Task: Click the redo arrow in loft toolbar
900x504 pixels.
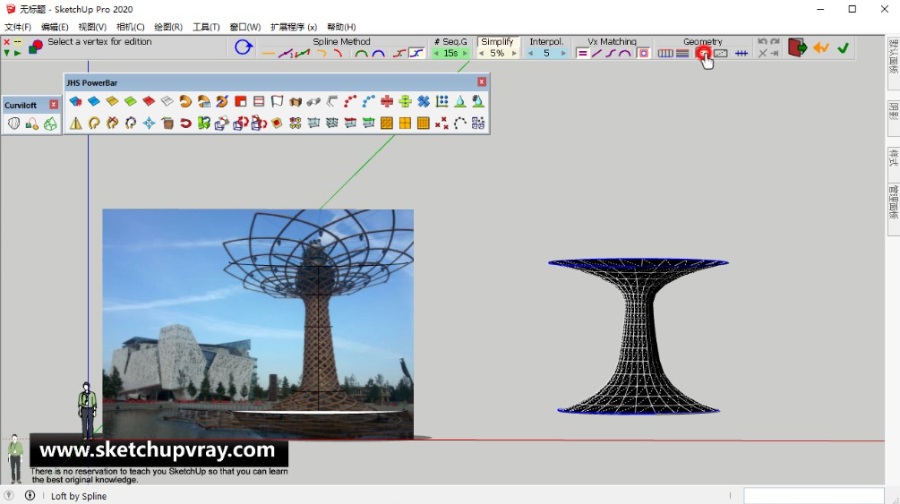Action: coord(775,42)
